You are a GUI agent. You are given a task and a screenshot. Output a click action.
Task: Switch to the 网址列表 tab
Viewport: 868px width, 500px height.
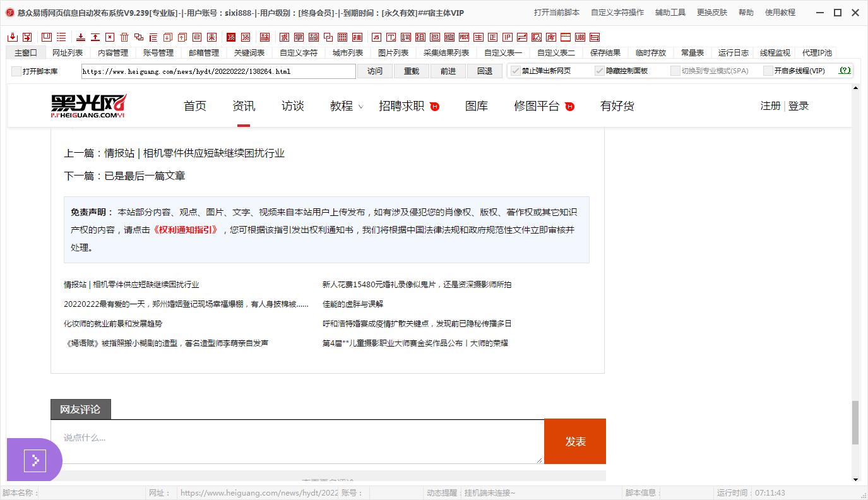pos(68,53)
